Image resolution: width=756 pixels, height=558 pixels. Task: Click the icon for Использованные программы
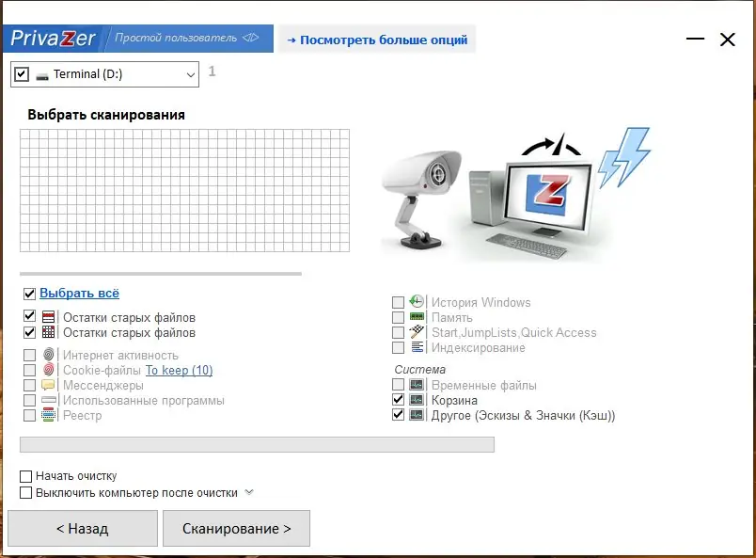[49, 400]
